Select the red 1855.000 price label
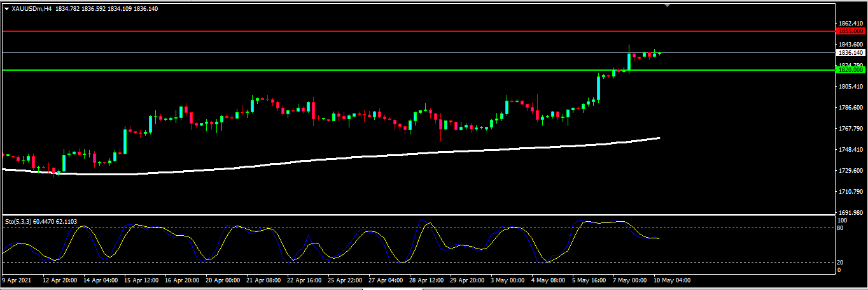 click(x=850, y=31)
